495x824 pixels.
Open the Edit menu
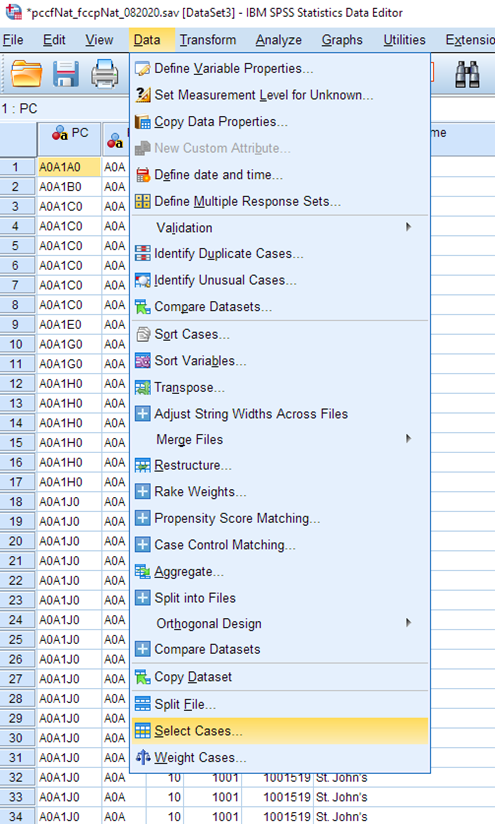[54, 40]
